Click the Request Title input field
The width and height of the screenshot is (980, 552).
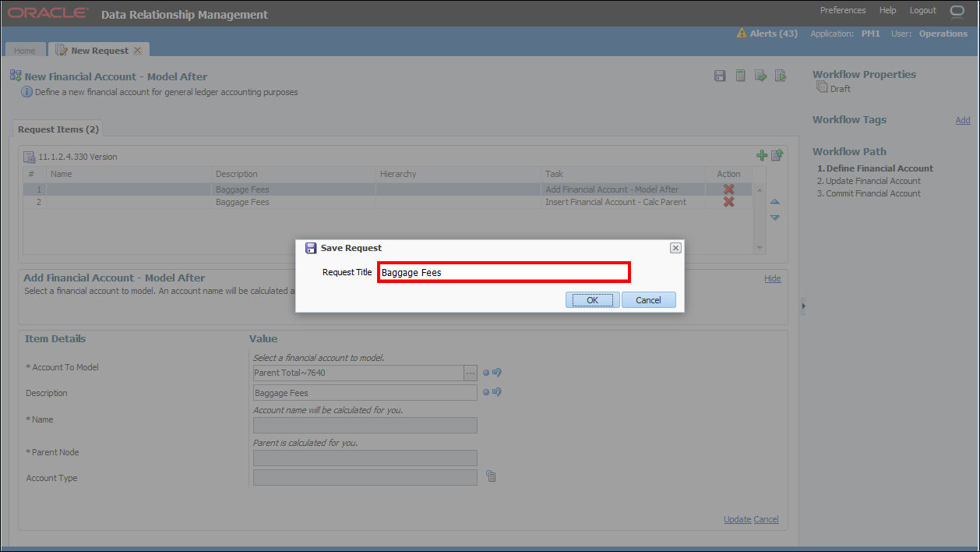coord(503,273)
